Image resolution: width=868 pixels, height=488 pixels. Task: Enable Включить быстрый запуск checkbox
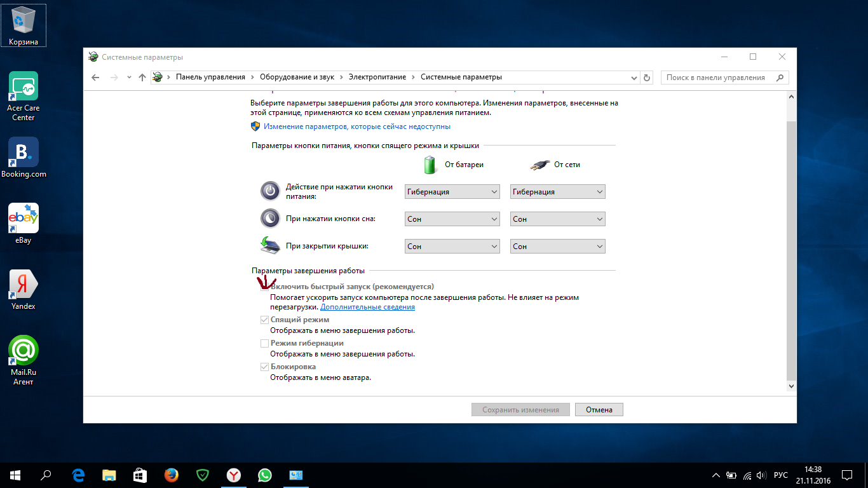pyautogui.click(x=264, y=287)
